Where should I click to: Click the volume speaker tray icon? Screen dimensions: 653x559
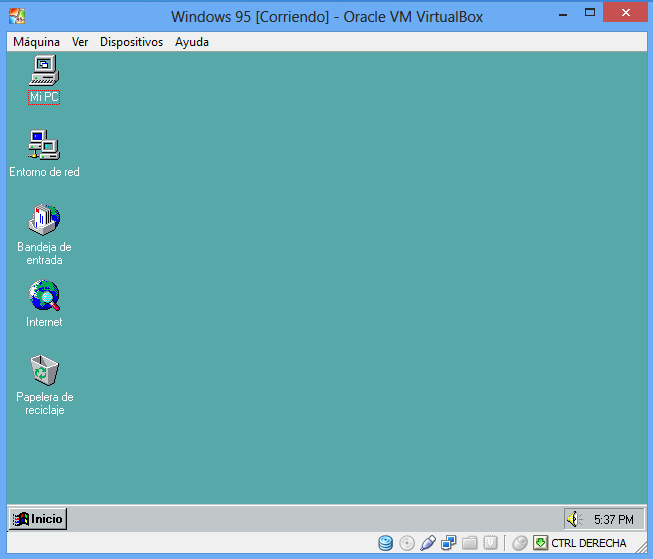point(574,519)
